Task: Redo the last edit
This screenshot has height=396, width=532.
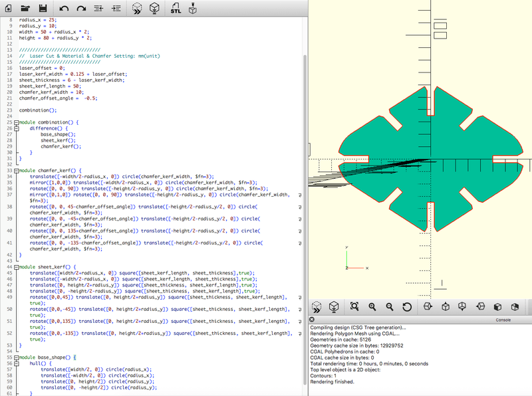Action: click(x=81, y=8)
